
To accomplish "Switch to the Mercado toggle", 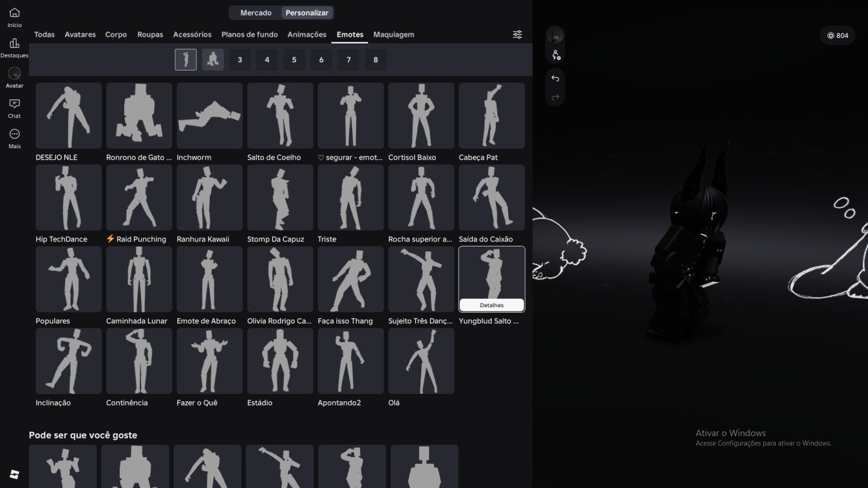I will (256, 13).
